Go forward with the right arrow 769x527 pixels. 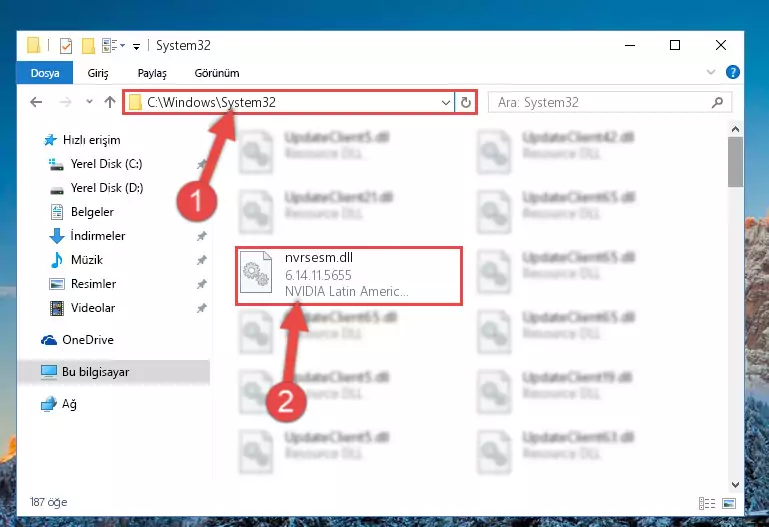click(65, 102)
